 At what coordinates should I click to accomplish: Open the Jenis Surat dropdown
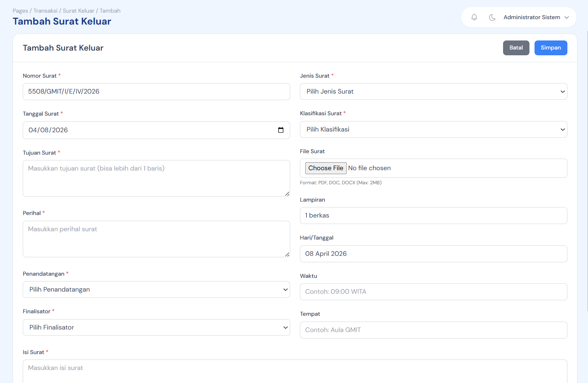[433, 91]
